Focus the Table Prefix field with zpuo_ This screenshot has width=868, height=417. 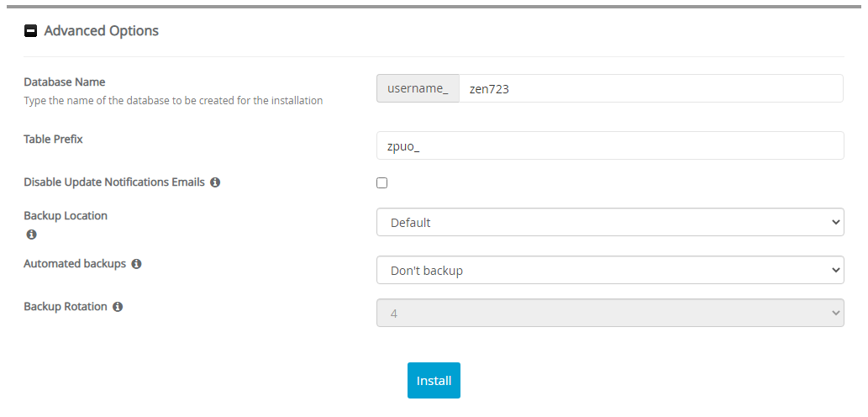coord(609,145)
